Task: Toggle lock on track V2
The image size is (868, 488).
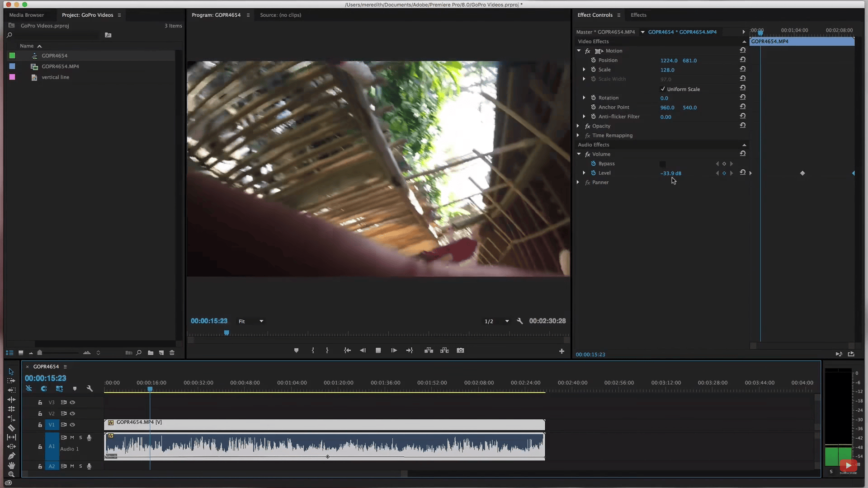Action: tap(40, 413)
